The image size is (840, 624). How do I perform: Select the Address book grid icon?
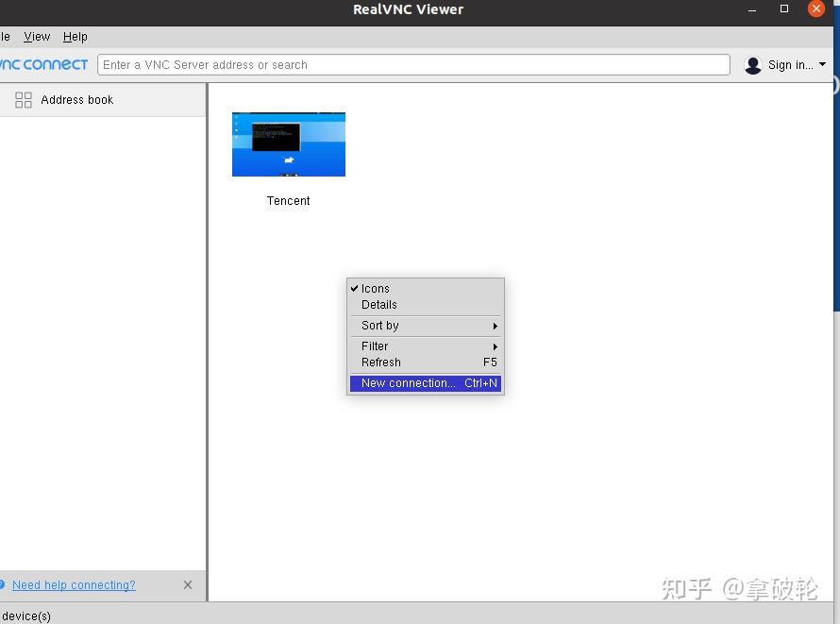tap(24, 99)
